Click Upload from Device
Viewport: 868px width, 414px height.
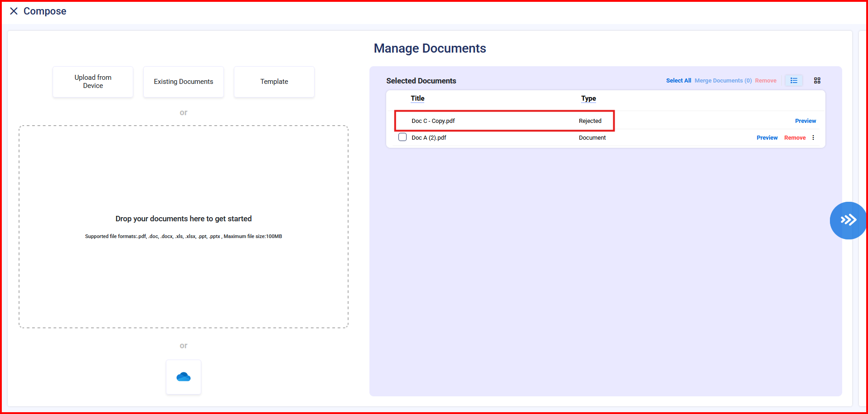point(93,82)
